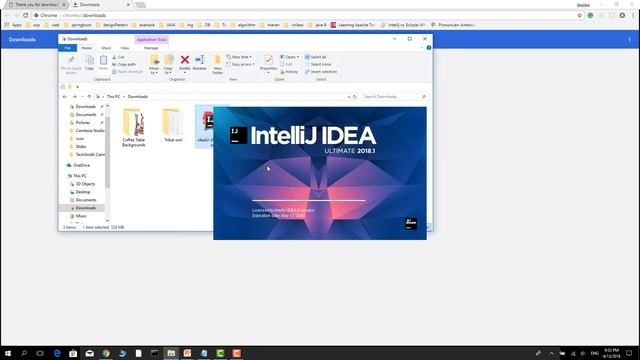Screen dimensions: 640x360
Task: Click the red X Delete icon
Action: (x=184, y=60)
